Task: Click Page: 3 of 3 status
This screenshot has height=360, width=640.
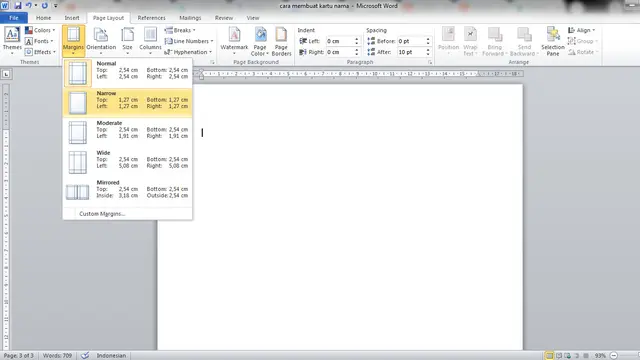Action: [19, 356]
